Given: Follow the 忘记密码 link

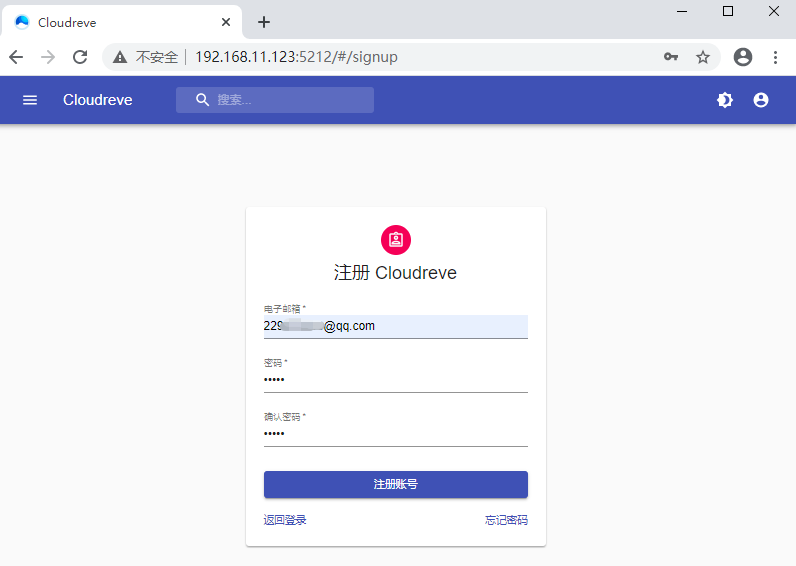Looking at the screenshot, I should pos(506,520).
